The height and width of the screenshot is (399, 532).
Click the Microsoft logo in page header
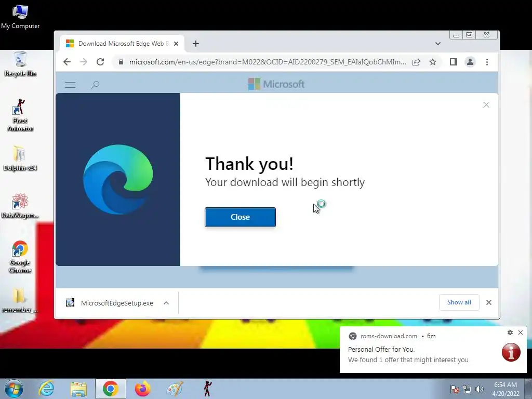point(276,84)
